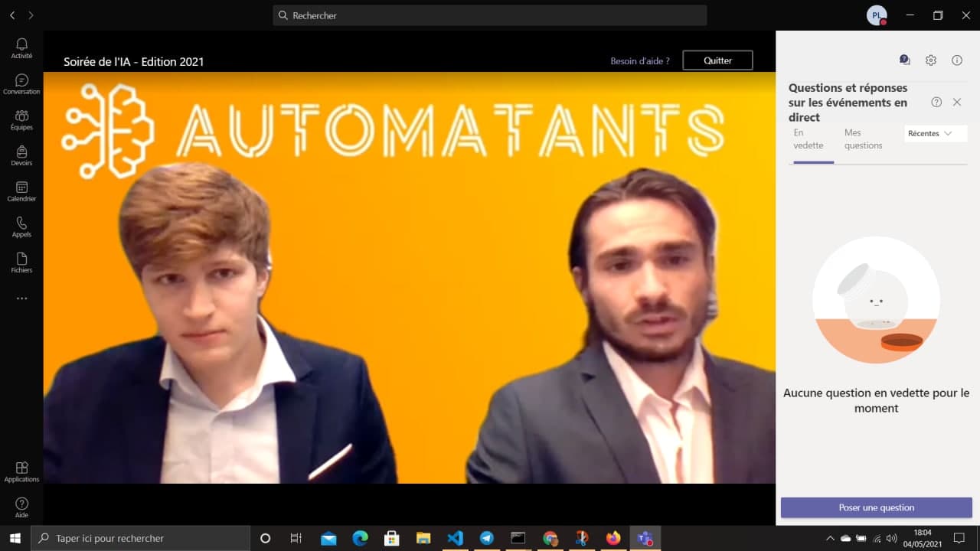980x551 pixels.
Task: Click the Poser une question button
Action: (x=876, y=507)
